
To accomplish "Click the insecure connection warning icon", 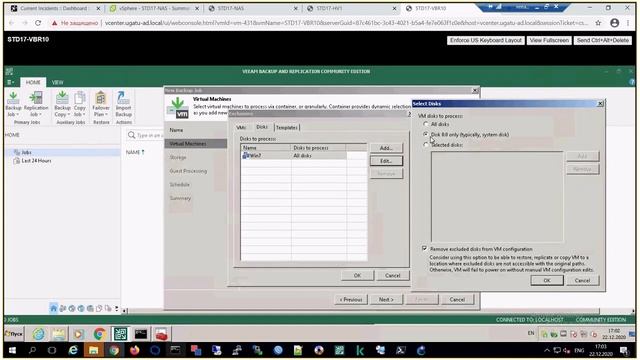I will coord(54,23).
